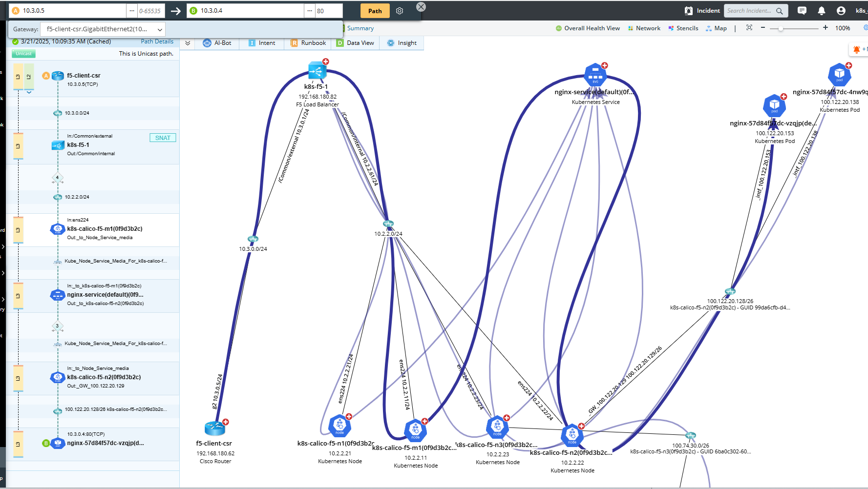Select the k8s-calico-f5-n1 node icon

tap(339, 426)
